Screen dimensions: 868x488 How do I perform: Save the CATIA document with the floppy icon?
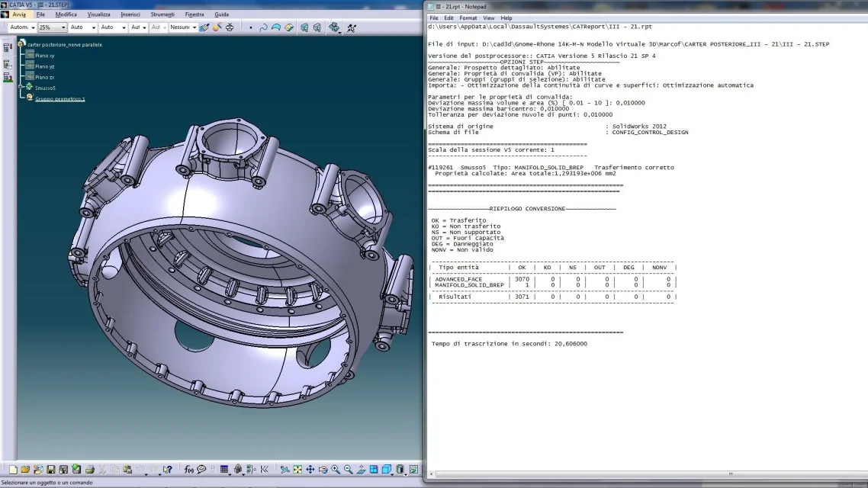[51, 470]
